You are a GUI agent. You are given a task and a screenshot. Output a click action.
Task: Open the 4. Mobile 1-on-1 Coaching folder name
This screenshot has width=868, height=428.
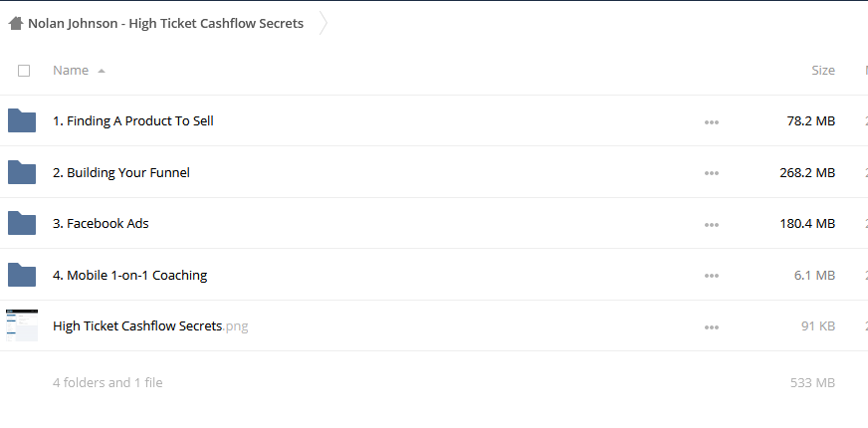tap(130, 275)
